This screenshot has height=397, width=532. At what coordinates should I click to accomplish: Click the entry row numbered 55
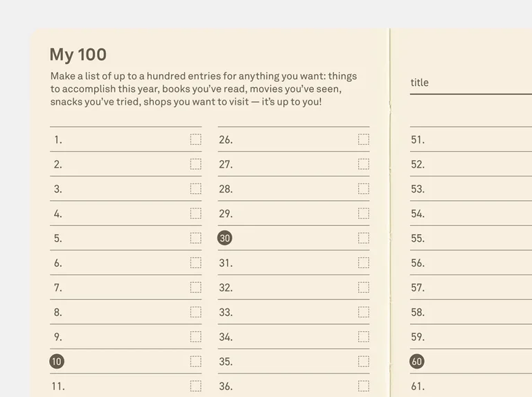point(471,238)
